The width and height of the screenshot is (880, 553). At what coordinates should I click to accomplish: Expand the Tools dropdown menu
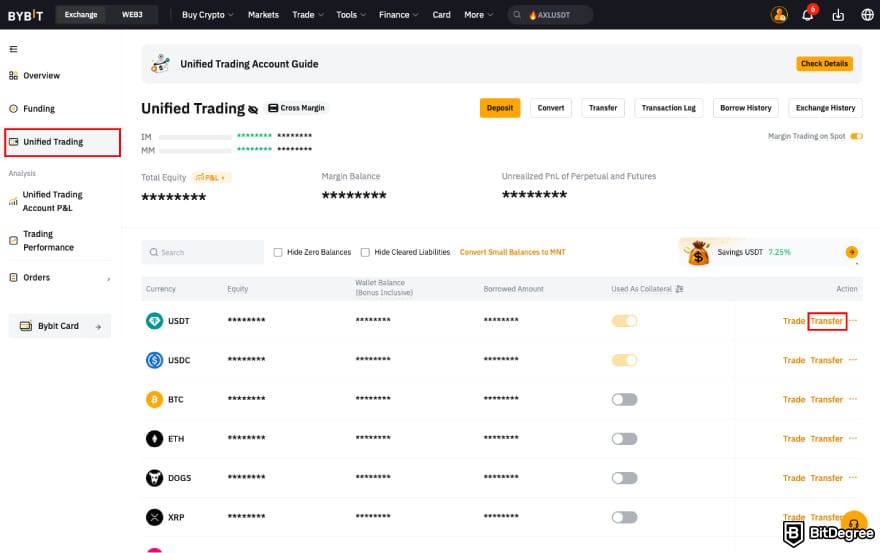pos(351,15)
